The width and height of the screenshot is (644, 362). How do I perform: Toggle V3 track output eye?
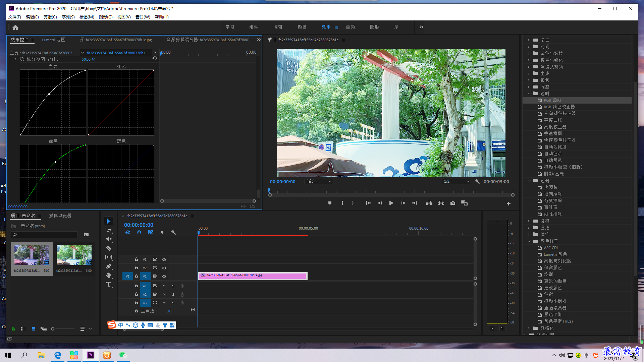(x=164, y=259)
